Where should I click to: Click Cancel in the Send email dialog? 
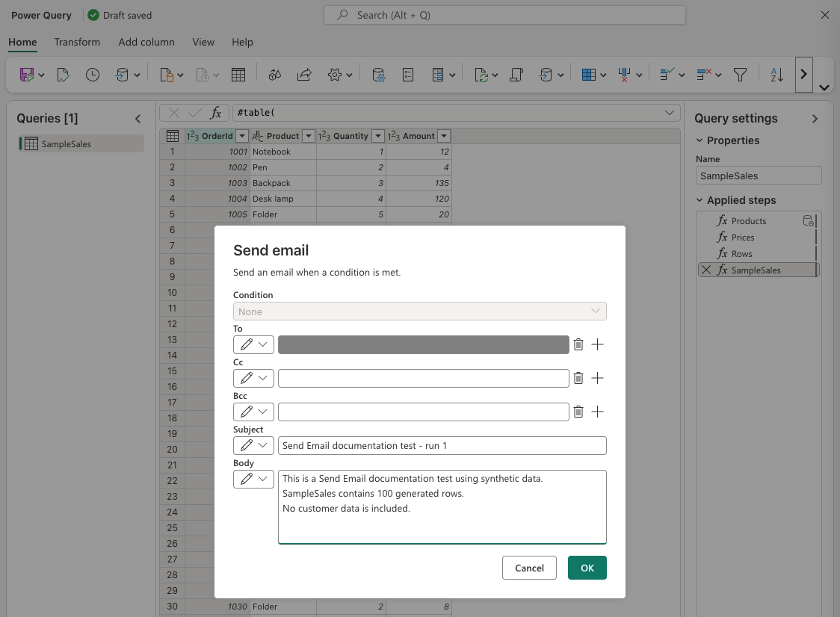(x=529, y=568)
